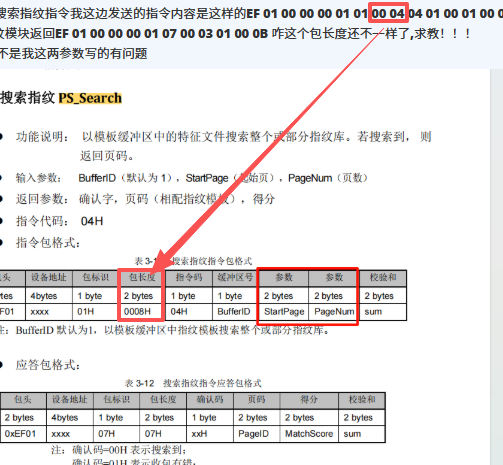Viewport: 503px width, 465px height.
Task: Click the 04H instruction code cell
Action: coord(189,312)
